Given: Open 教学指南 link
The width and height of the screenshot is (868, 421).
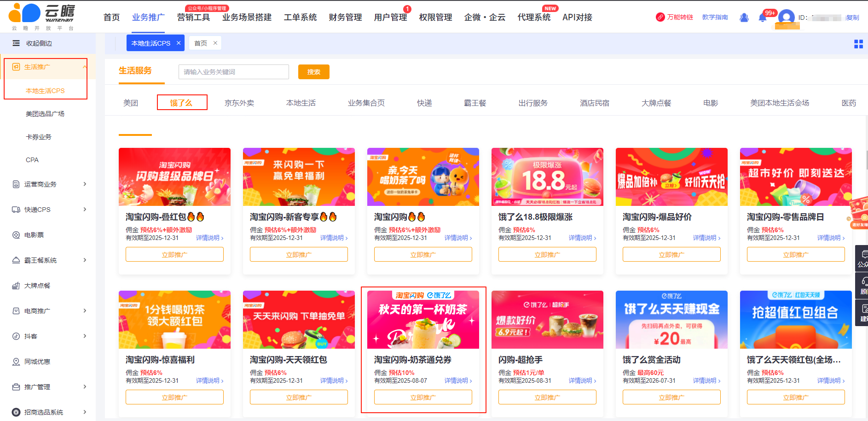Looking at the screenshot, I should [715, 17].
